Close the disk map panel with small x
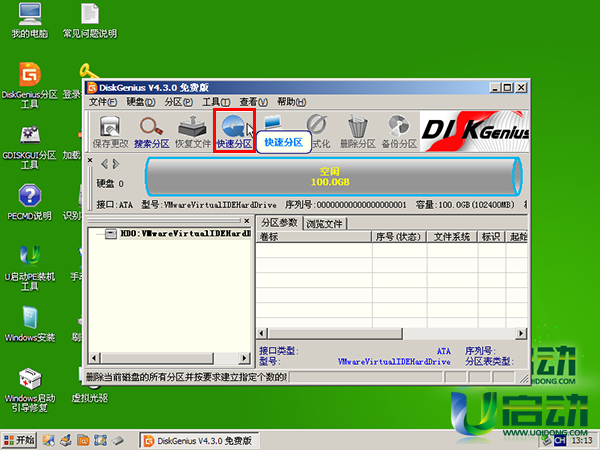The image size is (600, 450). pyautogui.click(x=90, y=160)
